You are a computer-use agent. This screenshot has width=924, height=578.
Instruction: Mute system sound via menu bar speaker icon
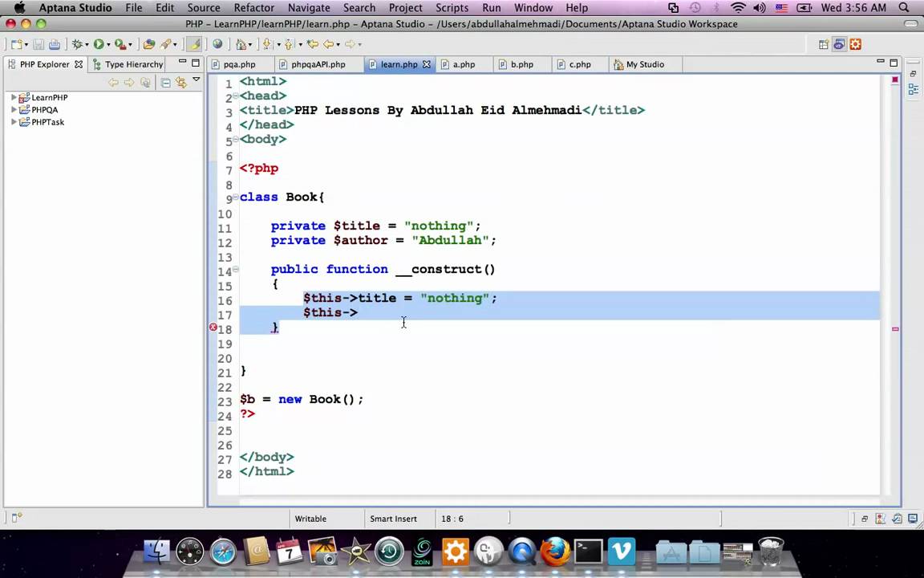[x=759, y=8]
